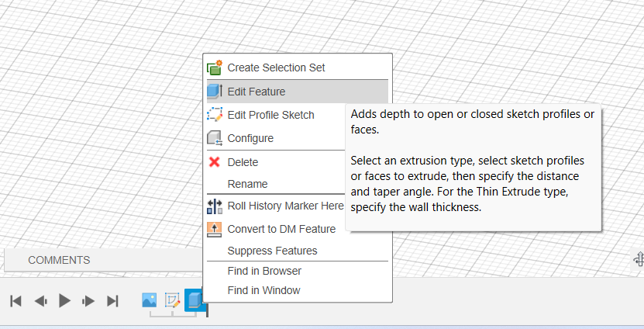The width and height of the screenshot is (644, 329).
Task: Choose Rename from the context menu
Action: click(275, 184)
